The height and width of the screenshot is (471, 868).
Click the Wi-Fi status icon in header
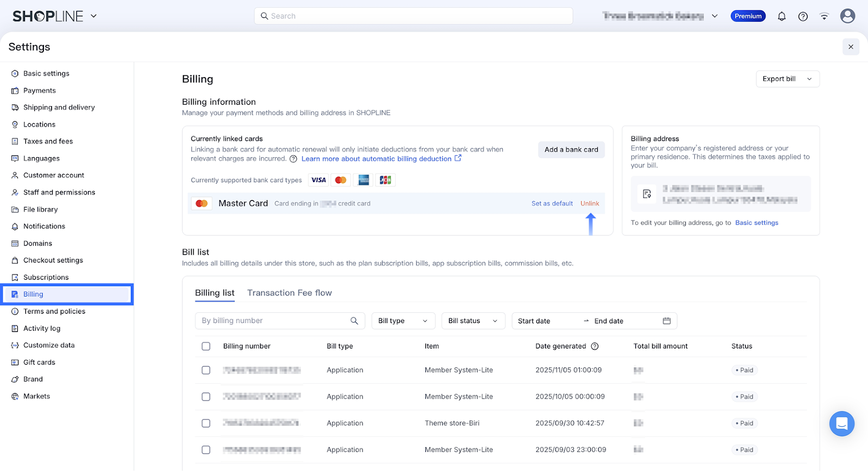click(x=824, y=16)
